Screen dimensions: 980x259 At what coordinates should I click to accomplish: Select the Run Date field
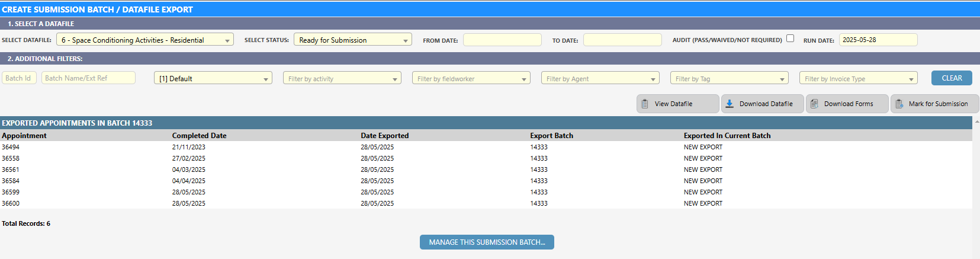pyautogui.click(x=878, y=40)
